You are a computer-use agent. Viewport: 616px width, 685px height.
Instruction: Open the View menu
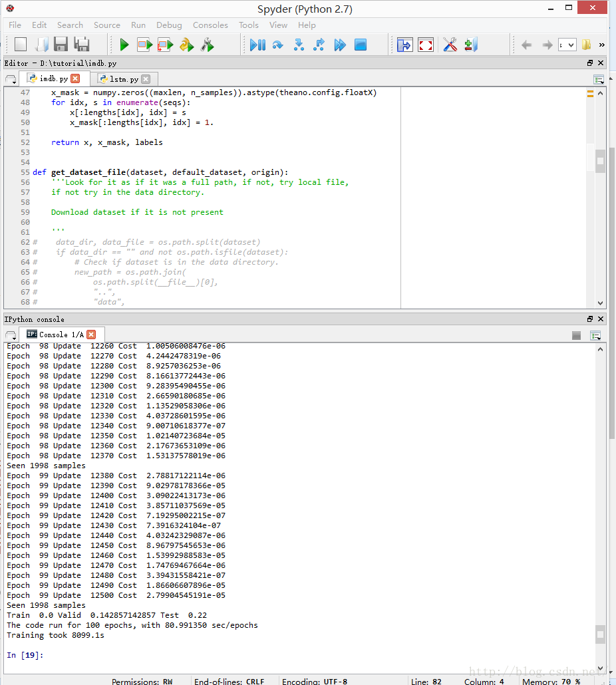pyautogui.click(x=278, y=25)
